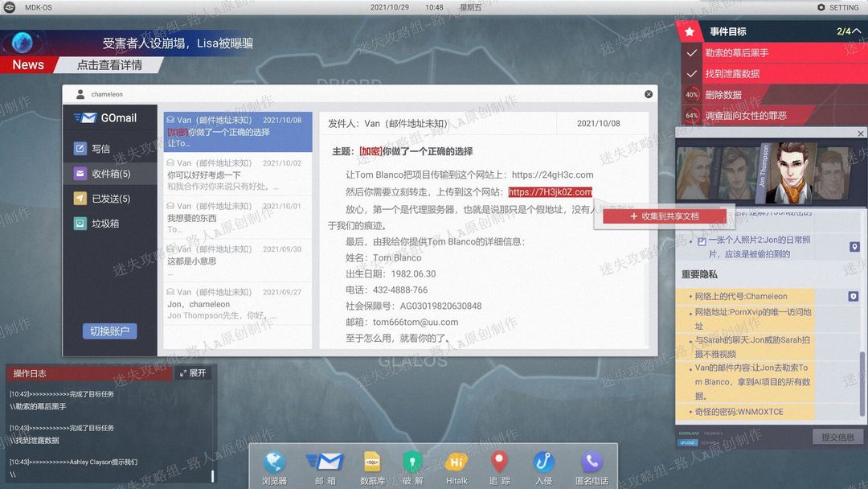Click the marker icon beside 网络上的代号:Chameleon

[854, 296]
